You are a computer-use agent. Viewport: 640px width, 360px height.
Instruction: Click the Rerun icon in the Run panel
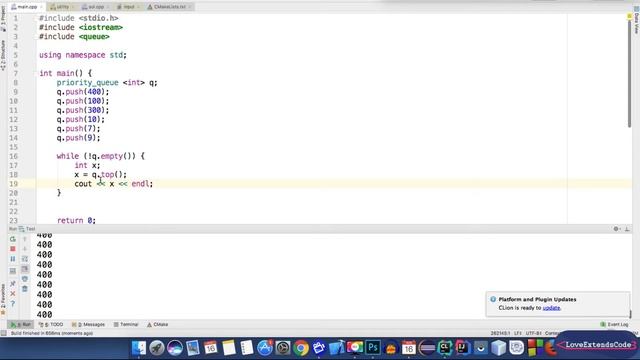[13, 239]
